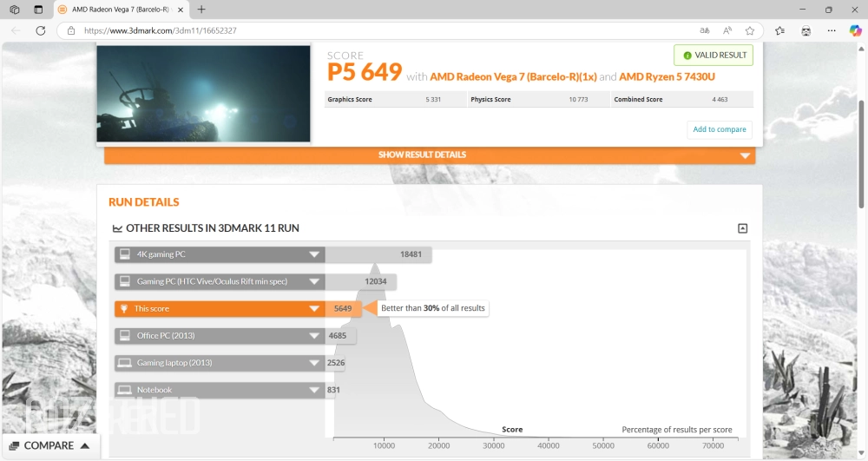Viewport: 868px width, 461px height.
Task: Click the tab actions menu icon
Action: 37,10
